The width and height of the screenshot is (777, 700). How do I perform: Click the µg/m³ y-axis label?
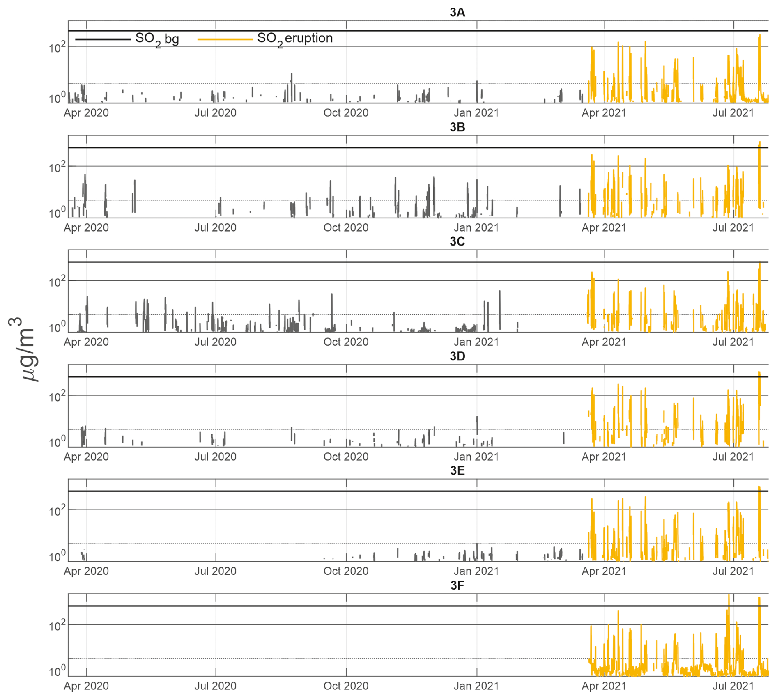(x=23, y=349)
